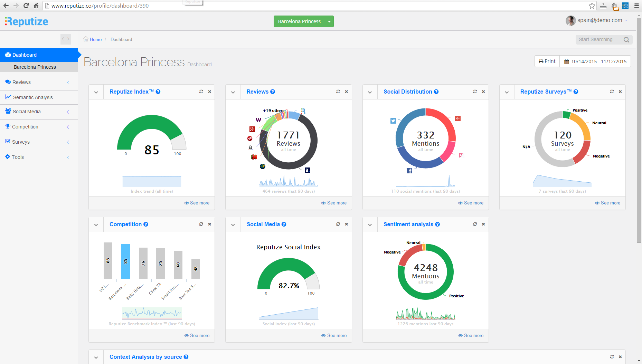This screenshot has width=642, height=364.
Task: Refresh the Reputize Index widget
Action: (201, 92)
